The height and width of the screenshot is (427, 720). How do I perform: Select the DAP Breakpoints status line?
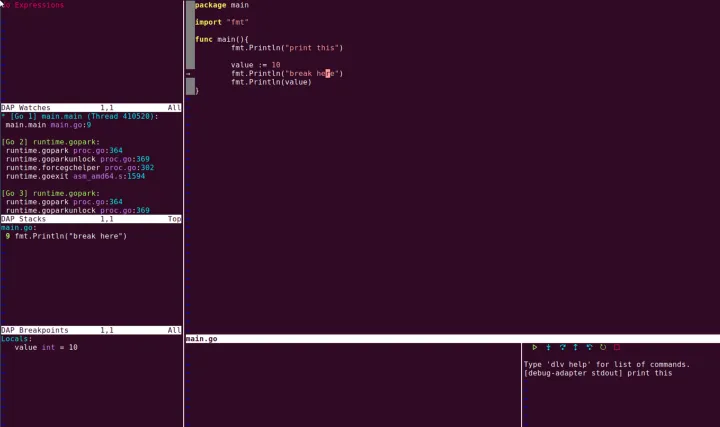[91, 330]
